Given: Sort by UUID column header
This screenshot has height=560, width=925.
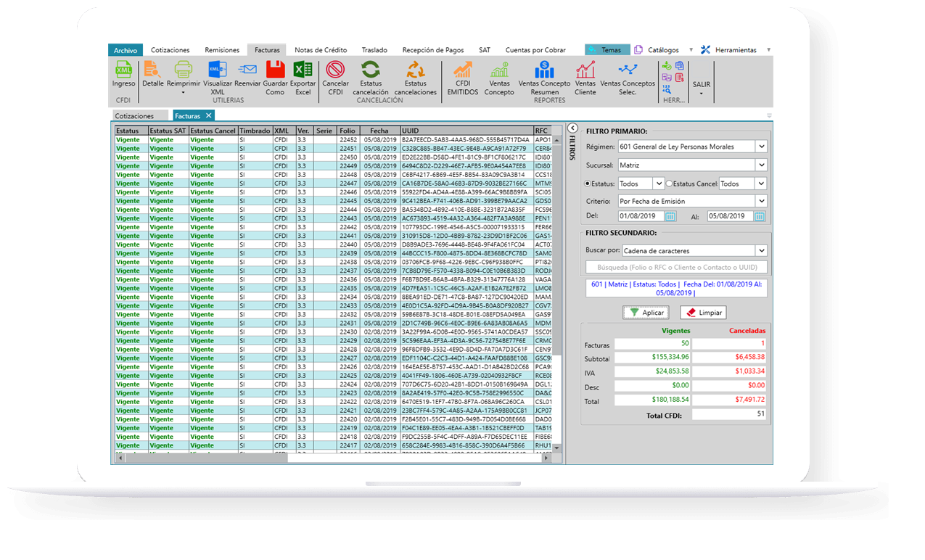Looking at the screenshot, I should point(466,131).
